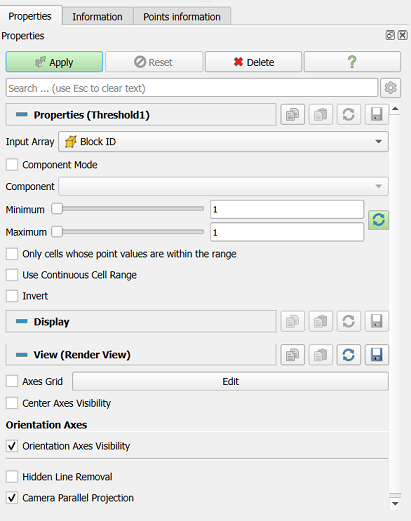This screenshot has width=411, height=521.
Task: Paste properties in the Threshold1 section
Action: coord(320,115)
